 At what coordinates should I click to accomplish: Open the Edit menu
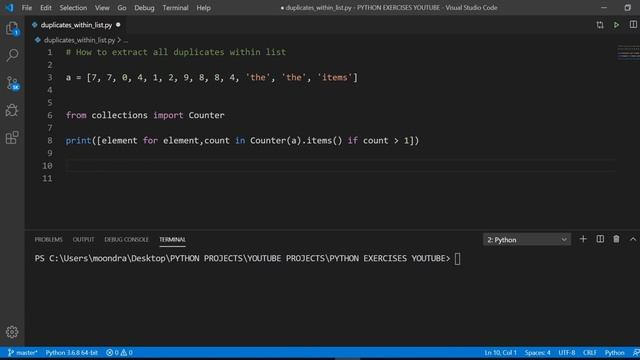(46, 8)
